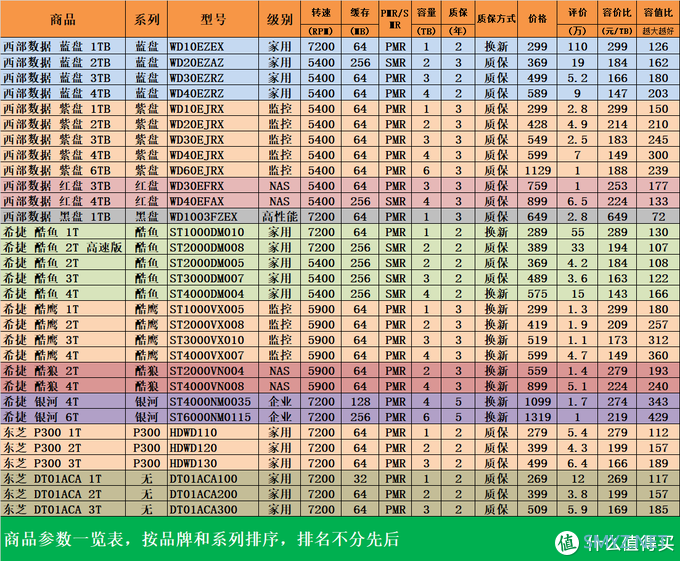This screenshot has height=561, width=680.
Task: Select model cell ST2000DM005
Action: 213,263
